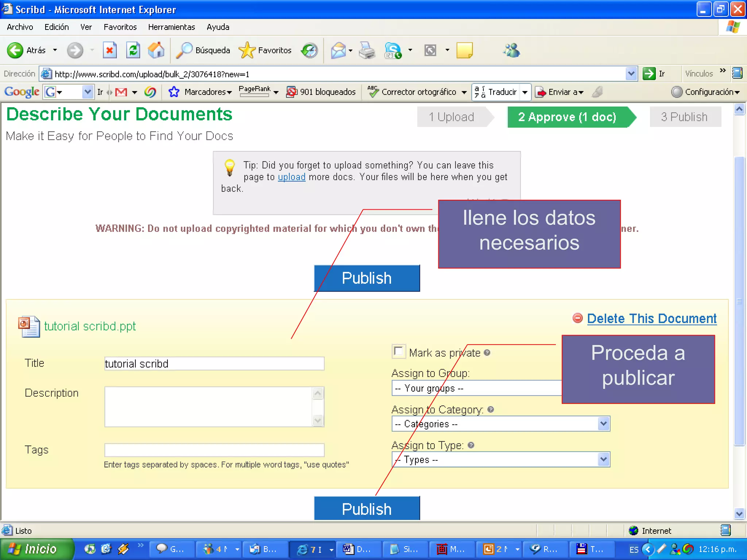747x560 pixels.
Task: Open the Herramientas menu
Action: (x=171, y=27)
